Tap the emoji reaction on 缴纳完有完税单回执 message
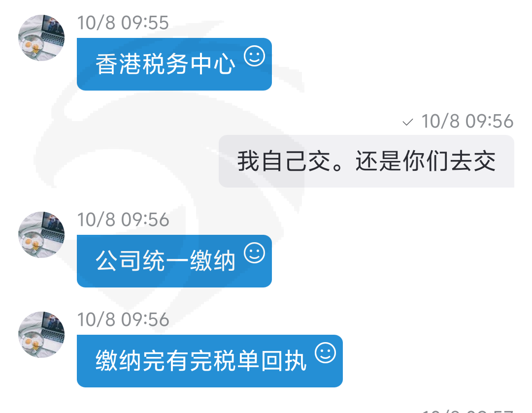 (326, 353)
